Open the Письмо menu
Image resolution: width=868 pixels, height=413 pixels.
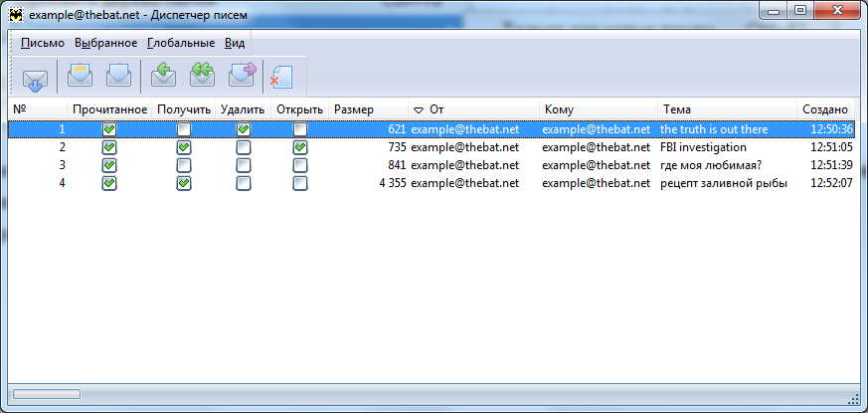(x=43, y=43)
